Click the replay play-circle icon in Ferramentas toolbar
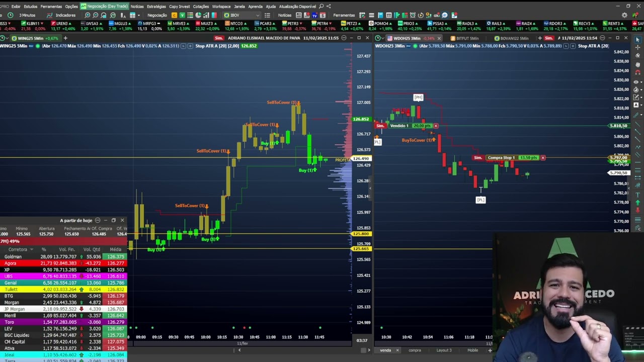 (x=421, y=15)
